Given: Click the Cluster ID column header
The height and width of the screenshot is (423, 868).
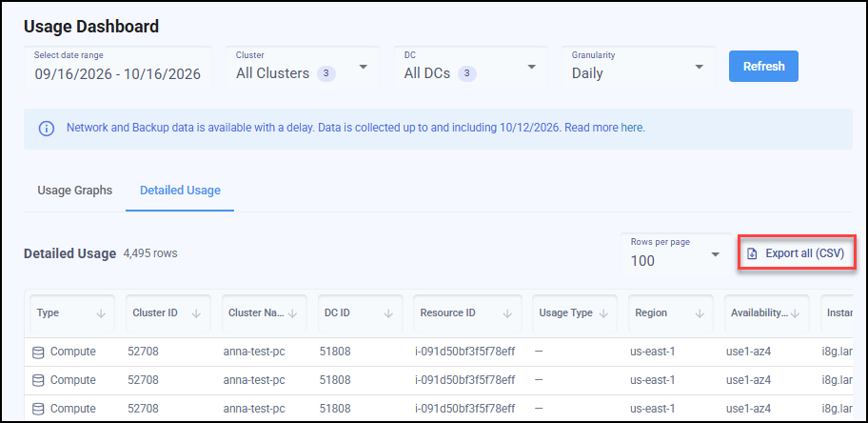Looking at the screenshot, I should pos(168,313).
